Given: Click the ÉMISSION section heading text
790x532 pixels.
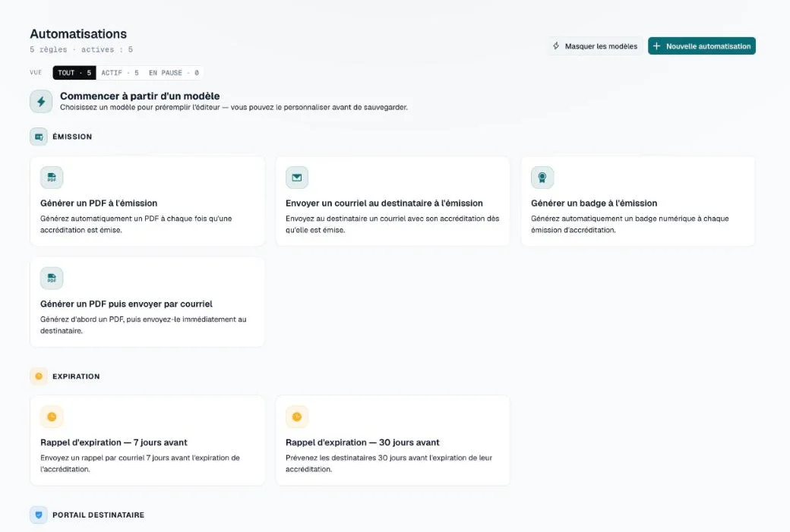Looking at the screenshot, I should [72, 137].
